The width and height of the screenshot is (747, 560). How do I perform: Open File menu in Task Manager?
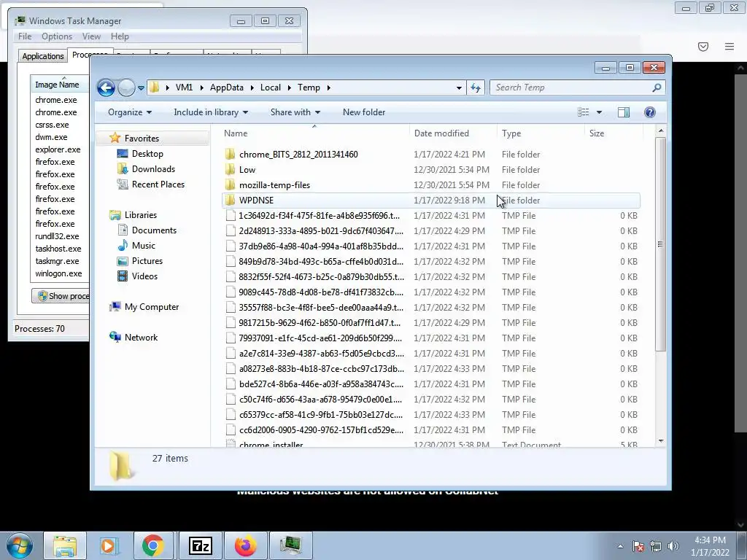click(x=25, y=36)
